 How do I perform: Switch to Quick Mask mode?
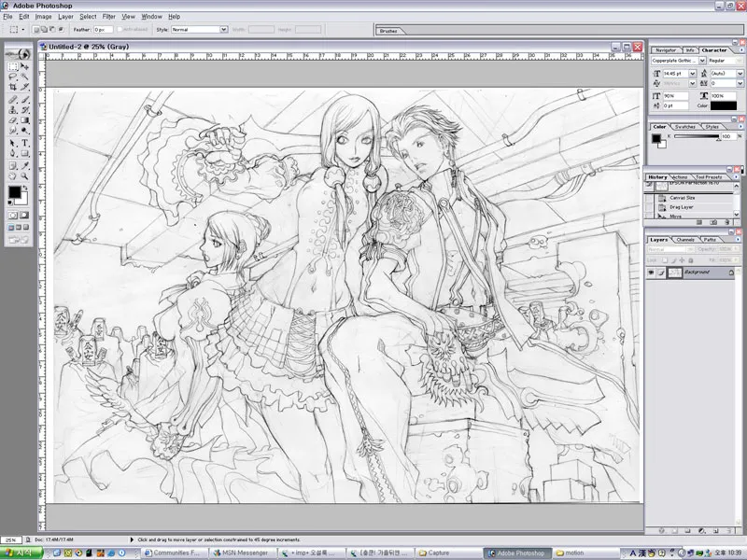[x=25, y=215]
